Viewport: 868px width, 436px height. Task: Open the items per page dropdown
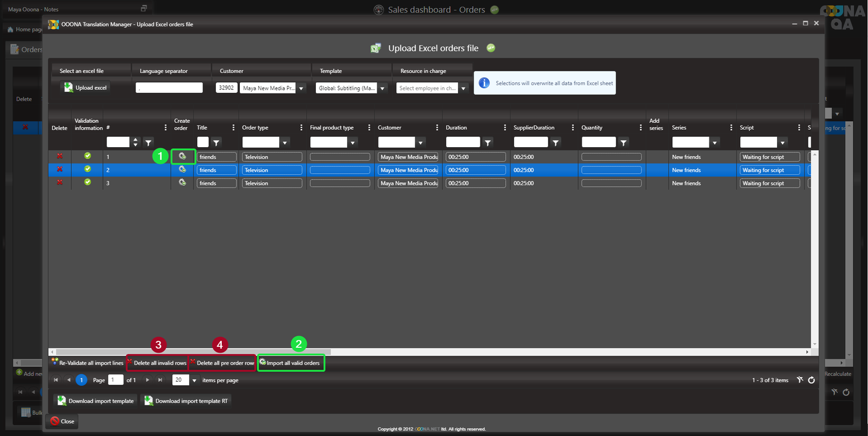[194, 381]
